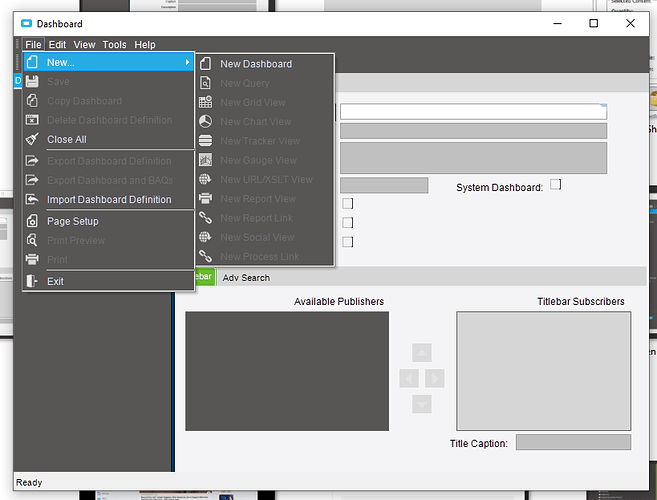Click the Print Preview magnifier icon
657x500 pixels.
pyautogui.click(x=32, y=240)
